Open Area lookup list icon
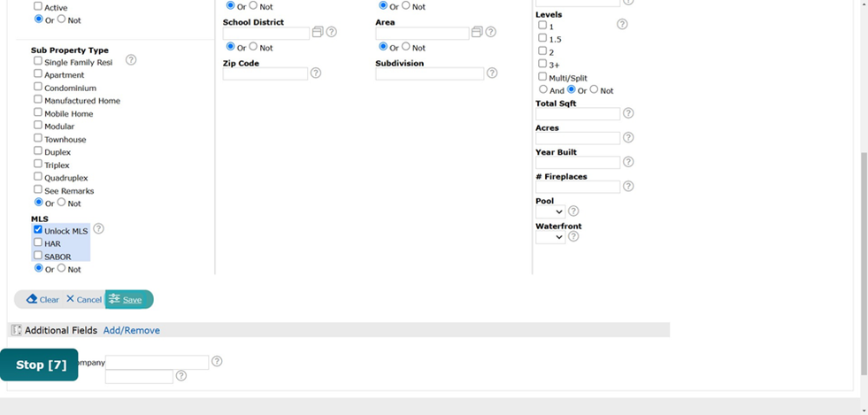This screenshot has height=415, width=868. pos(477,32)
